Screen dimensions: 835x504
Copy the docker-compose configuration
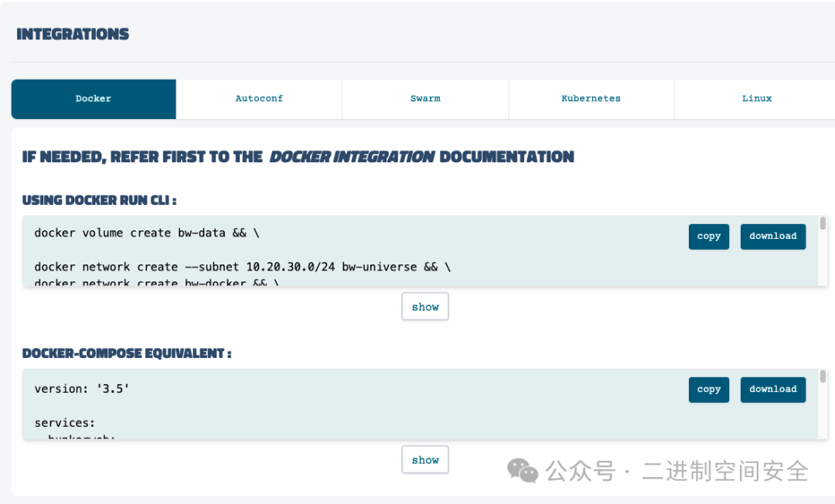click(x=708, y=390)
